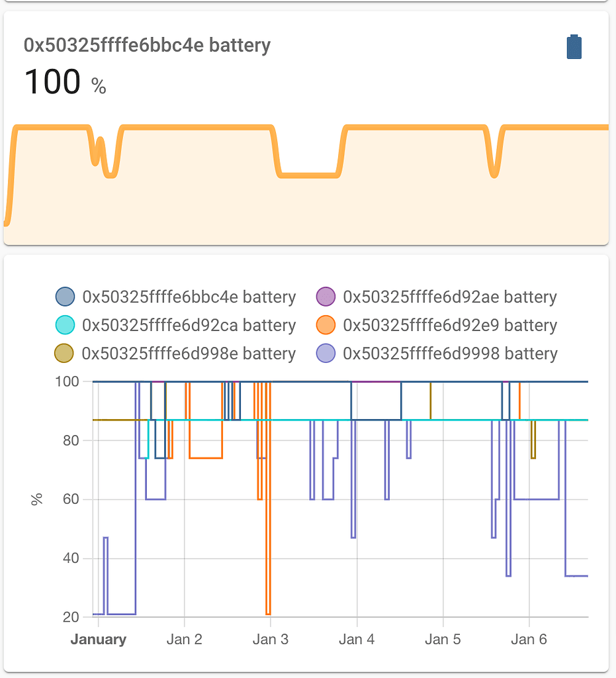
Task: Select the January label on the x-axis
Action: [x=98, y=639]
